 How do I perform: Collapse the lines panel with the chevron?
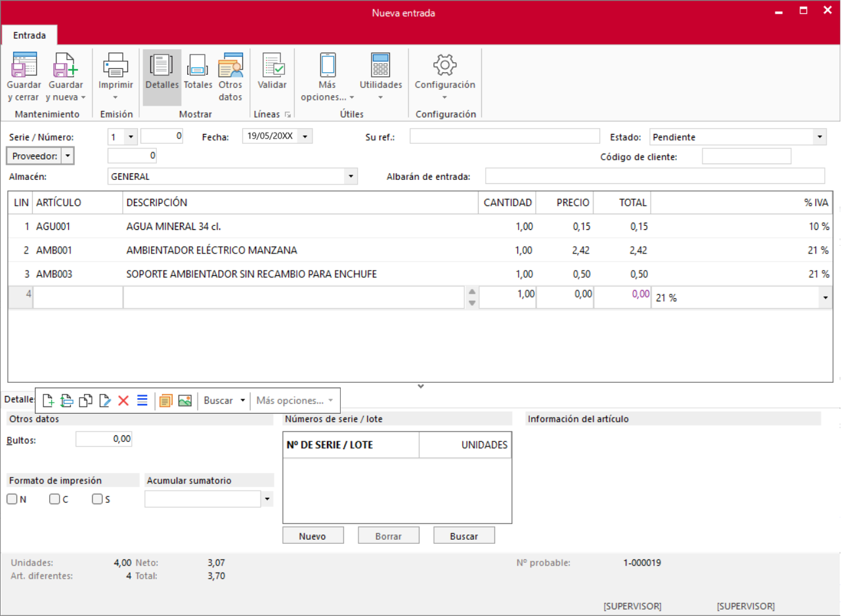click(421, 387)
